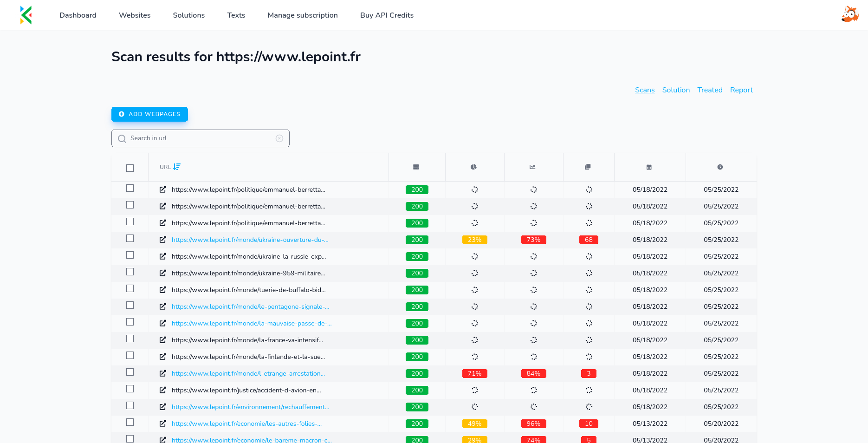Open external link icon for environnement/rechauffement row
Viewport: 868px width, 443px height.
pos(163,407)
